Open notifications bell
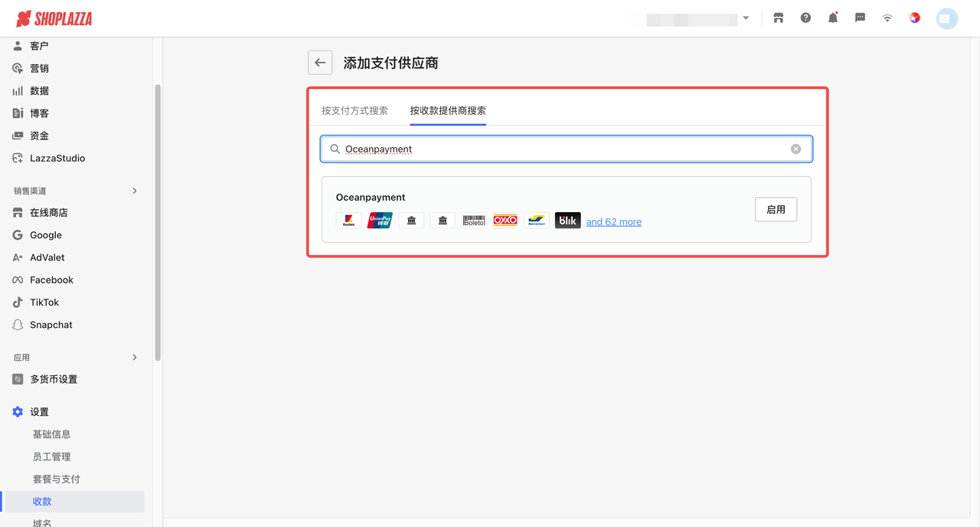Screen dimensions: 980x527 pyautogui.click(x=833, y=18)
